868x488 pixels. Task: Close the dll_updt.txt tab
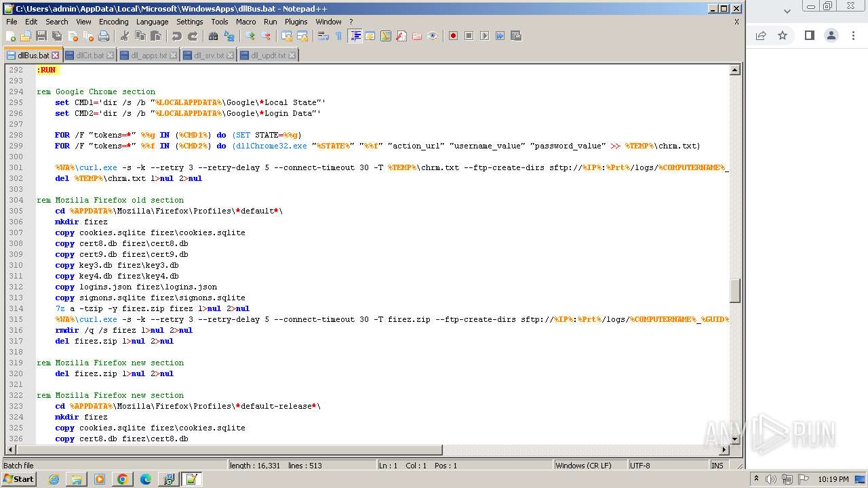click(292, 56)
